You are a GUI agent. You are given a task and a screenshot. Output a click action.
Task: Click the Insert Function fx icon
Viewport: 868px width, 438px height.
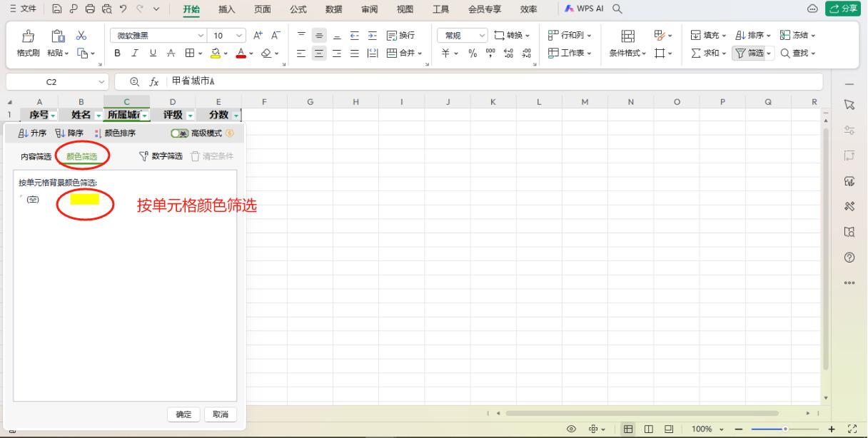click(154, 81)
